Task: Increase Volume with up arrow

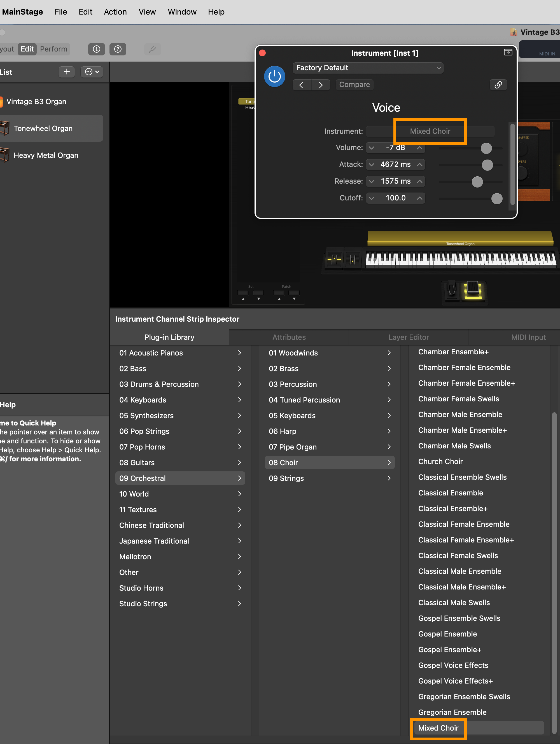Action: click(x=420, y=148)
